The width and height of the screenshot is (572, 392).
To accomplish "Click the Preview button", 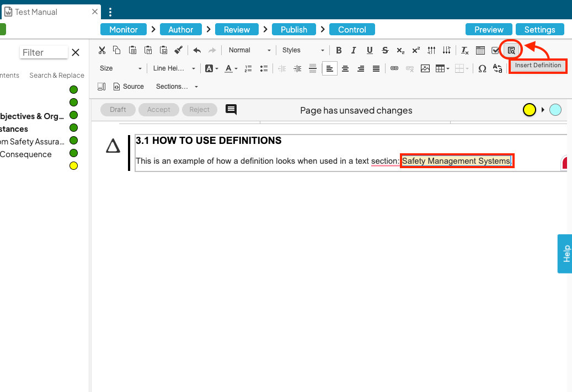I will point(489,30).
